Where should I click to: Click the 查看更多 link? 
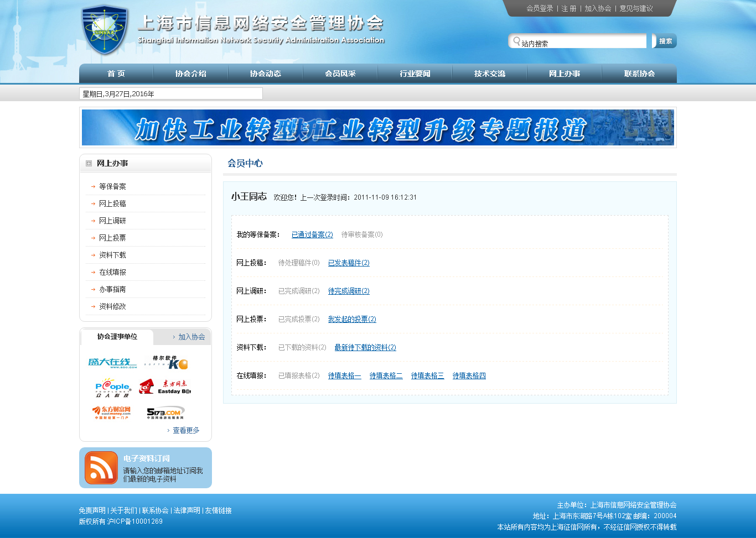186,430
